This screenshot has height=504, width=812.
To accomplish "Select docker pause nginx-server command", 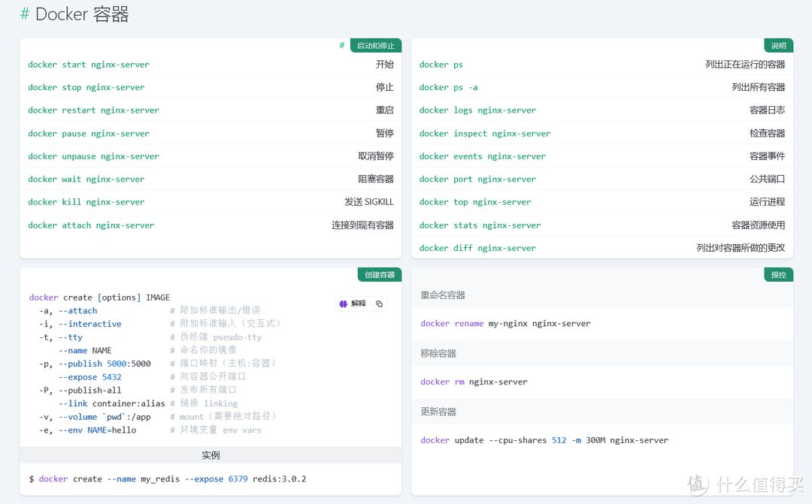I will [89, 134].
